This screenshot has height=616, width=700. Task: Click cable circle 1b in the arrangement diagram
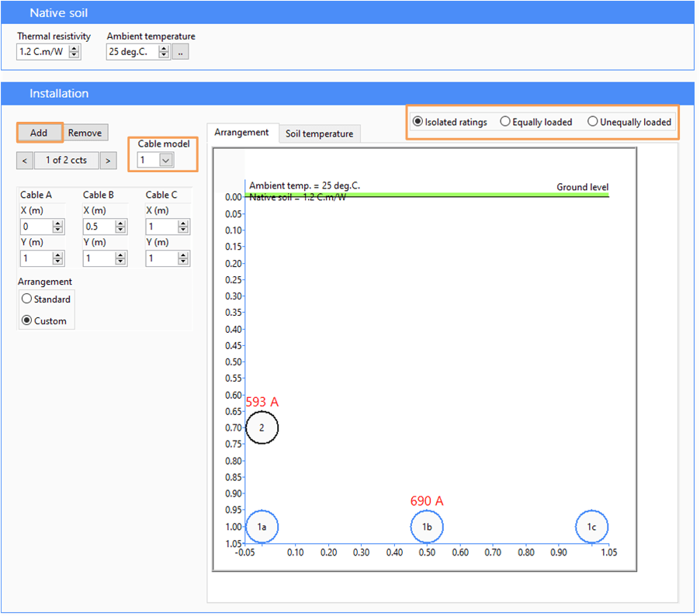point(427,527)
